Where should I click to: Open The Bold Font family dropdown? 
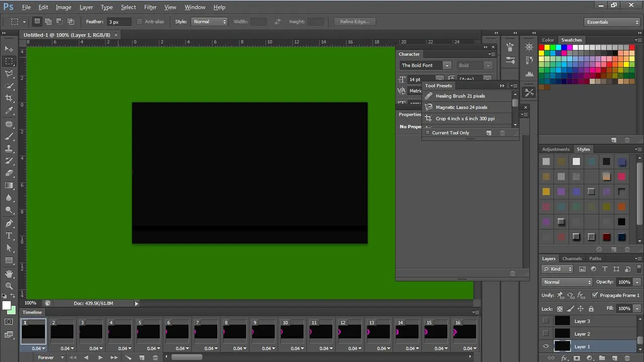(447, 65)
